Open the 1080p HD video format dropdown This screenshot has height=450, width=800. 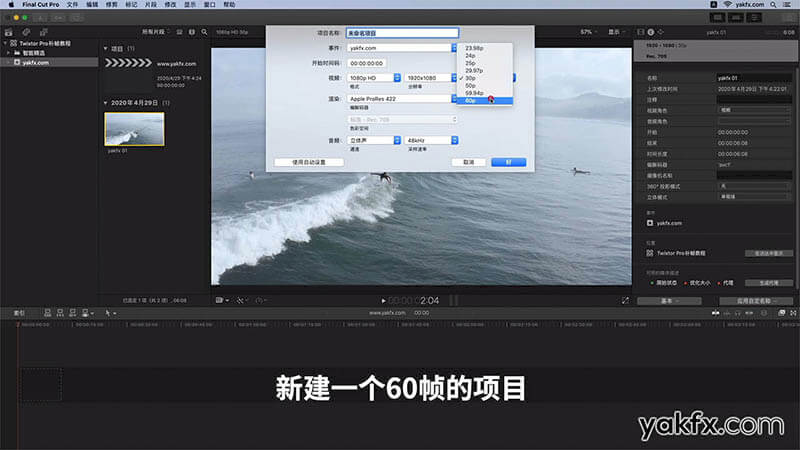coord(374,78)
